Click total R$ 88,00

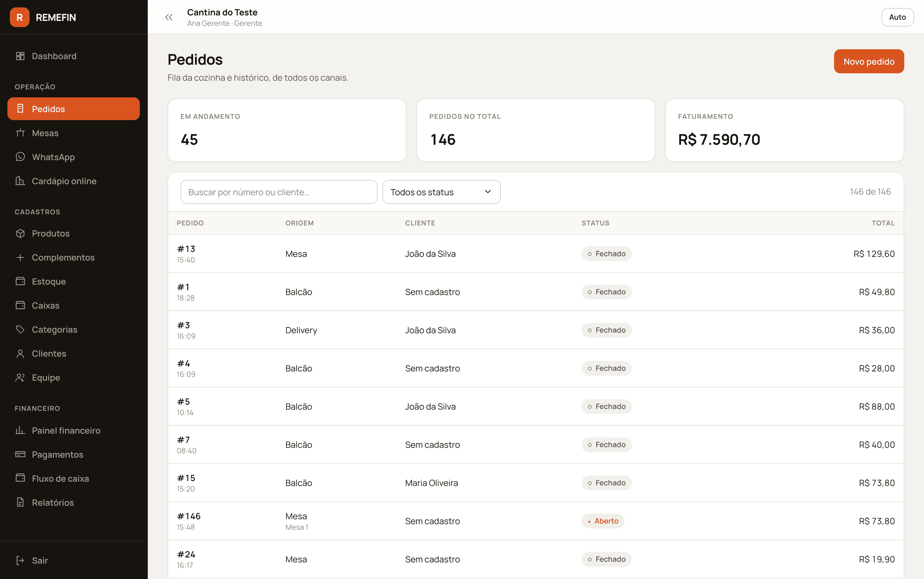coord(877,406)
